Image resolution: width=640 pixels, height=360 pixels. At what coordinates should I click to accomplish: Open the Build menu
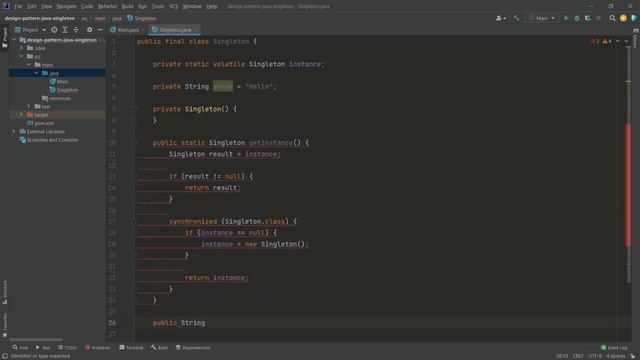pos(127,6)
